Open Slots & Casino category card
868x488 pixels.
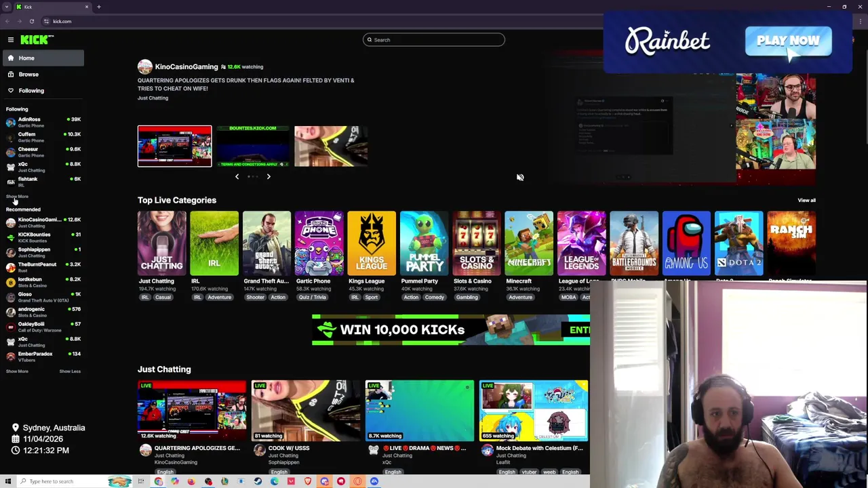click(477, 243)
